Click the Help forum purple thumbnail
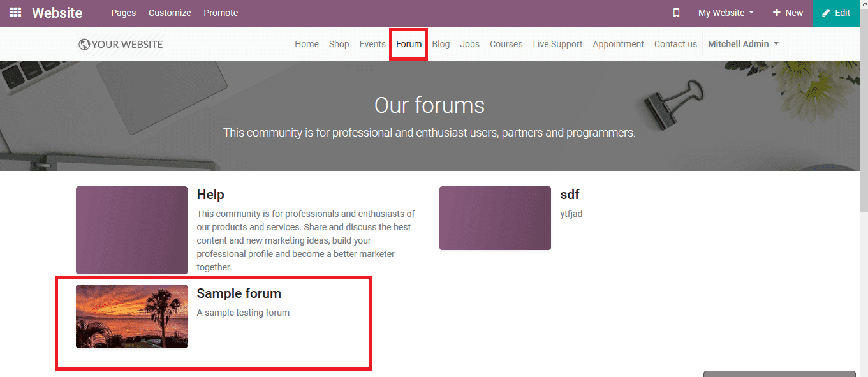The height and width of the screenshot is (377, 868). (x=131, y=230)
